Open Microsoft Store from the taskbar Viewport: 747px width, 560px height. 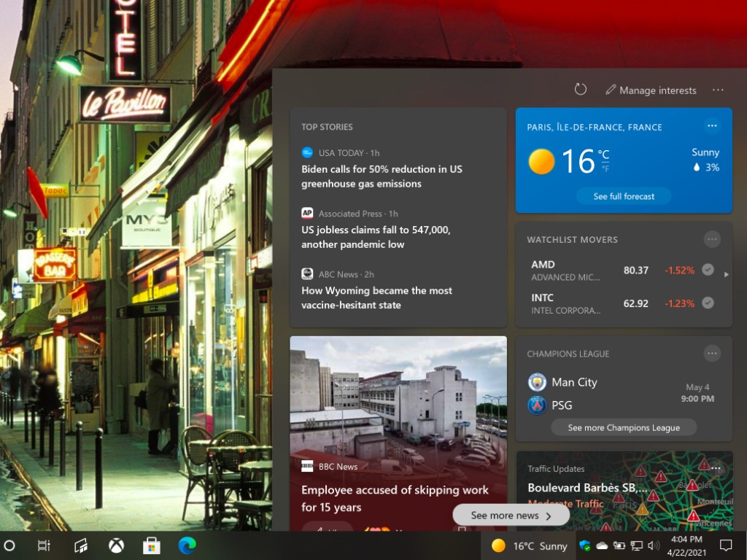pyautogui.click(x=152, y=545)
